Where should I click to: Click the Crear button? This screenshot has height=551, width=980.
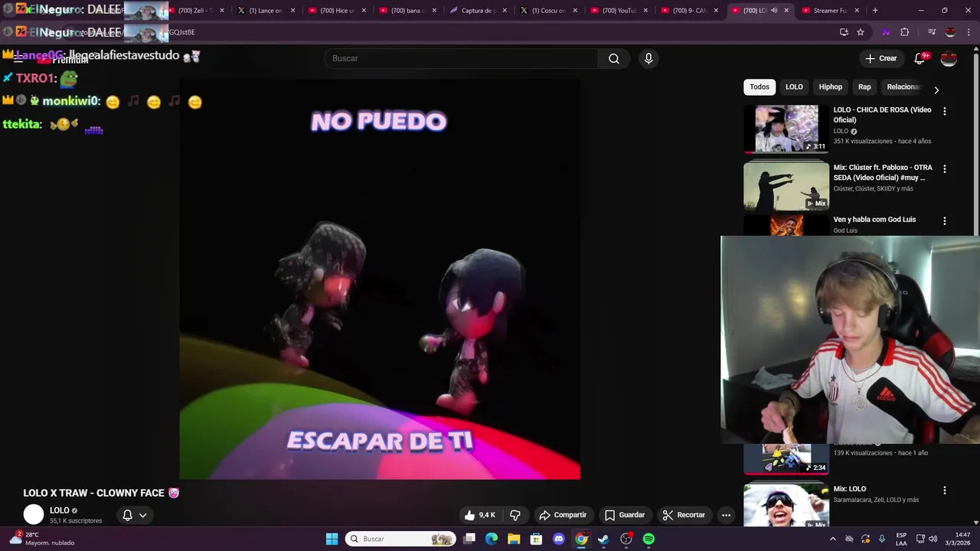(880, 59)
